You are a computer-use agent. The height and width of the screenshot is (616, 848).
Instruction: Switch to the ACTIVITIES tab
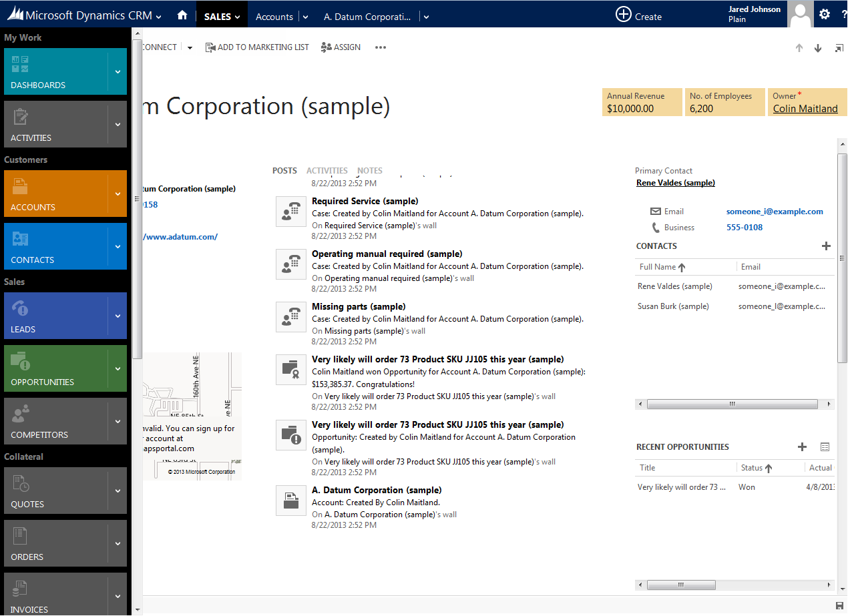click(327, 171)
